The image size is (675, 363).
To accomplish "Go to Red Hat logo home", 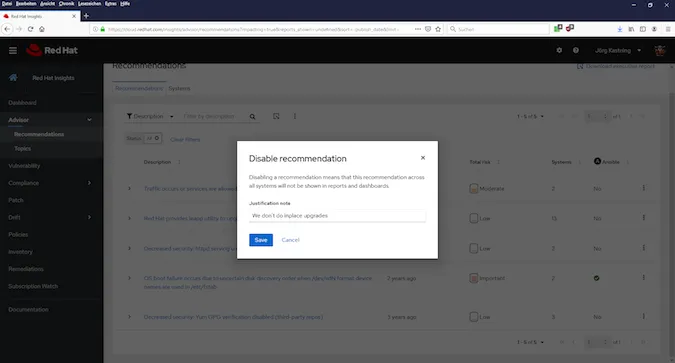I will click(52, 50).
